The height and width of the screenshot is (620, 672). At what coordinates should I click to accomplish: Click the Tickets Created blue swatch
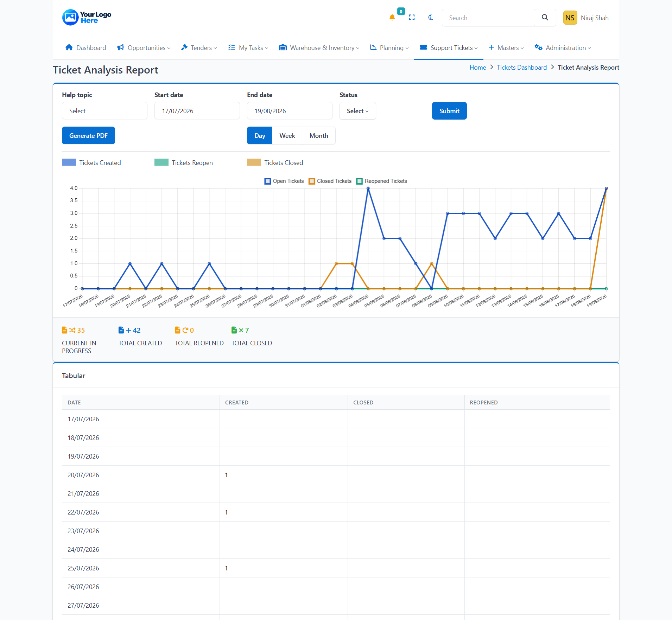pyautogui.click(x=69, y=162)
